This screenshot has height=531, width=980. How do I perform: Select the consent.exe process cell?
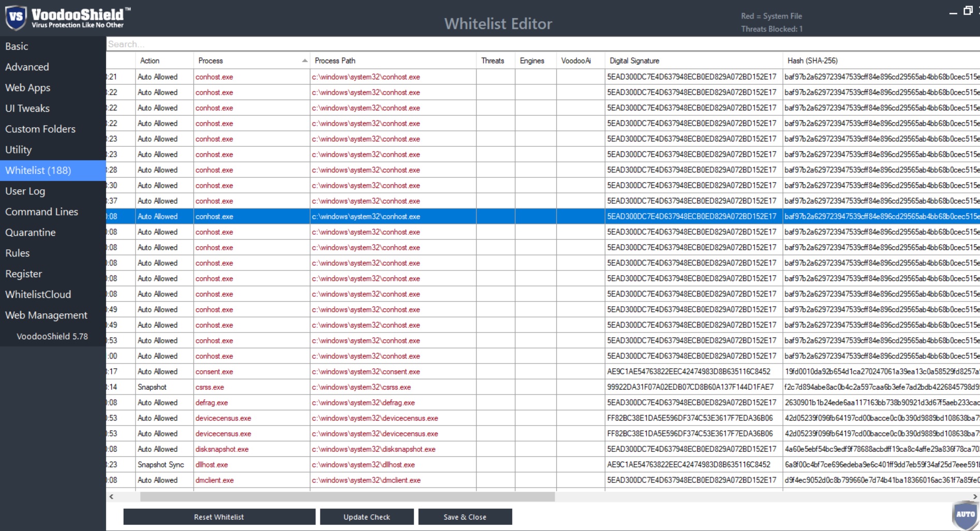coord(251,372)
